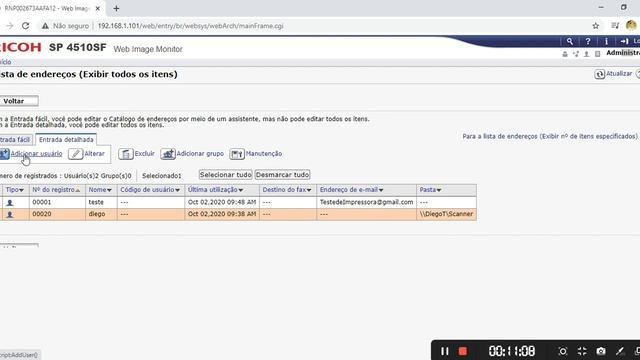The image size is (640, 360).
Task: Sort by Última utilização column
Action: point(216,190)
